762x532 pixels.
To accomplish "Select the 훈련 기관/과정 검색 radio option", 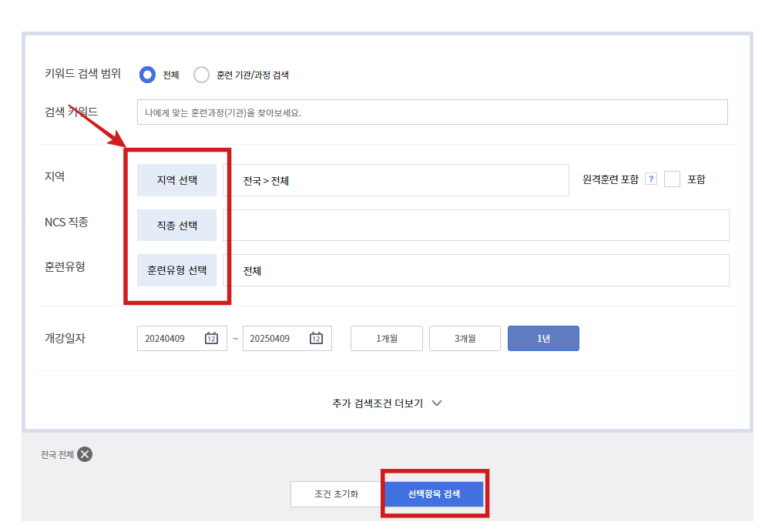I will pyautogui.click(x=200, y=75).
